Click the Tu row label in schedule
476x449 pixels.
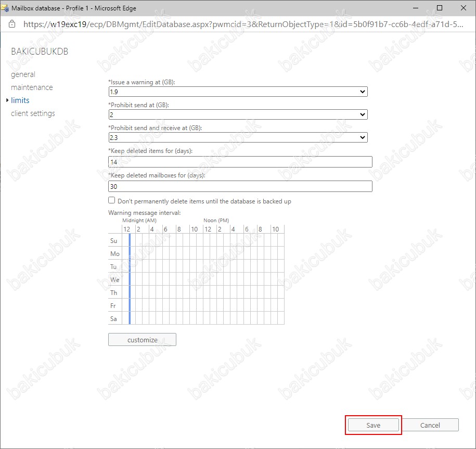(113, 266)
